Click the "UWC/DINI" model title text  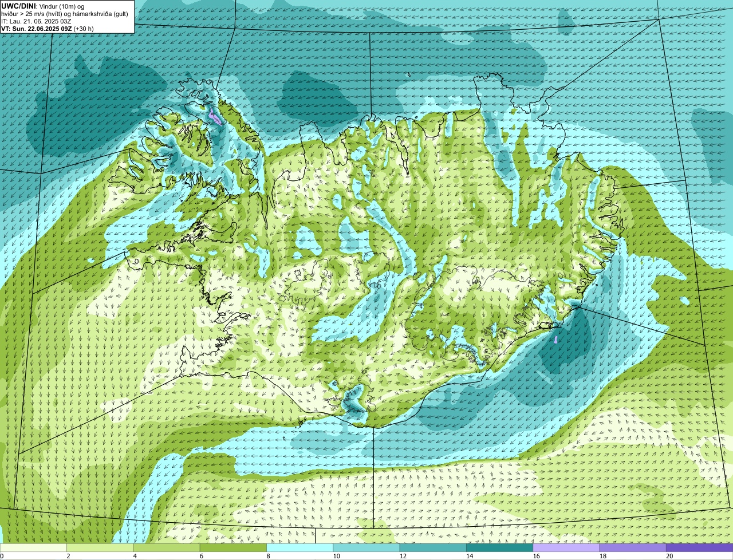tap(18, 6)
